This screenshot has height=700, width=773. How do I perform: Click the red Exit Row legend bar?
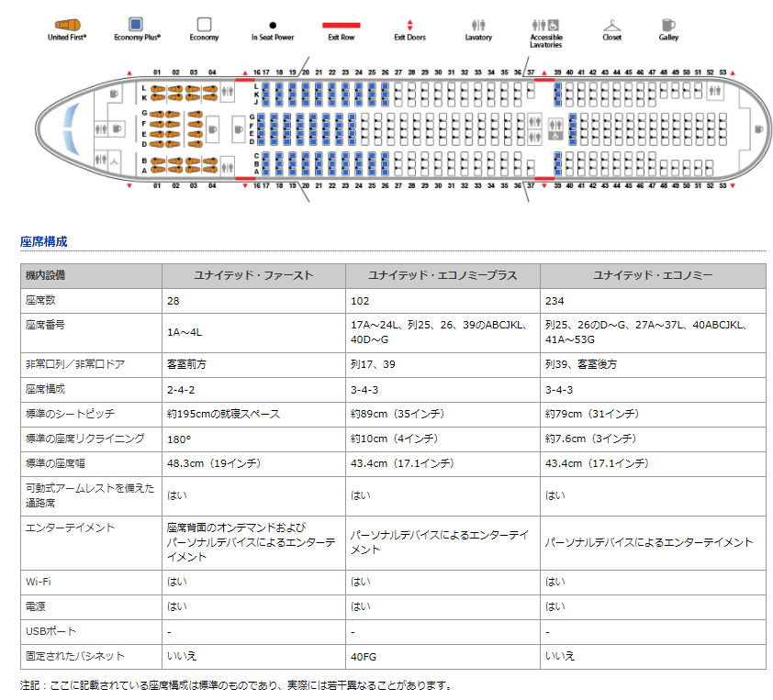click(x=341, y=25)
